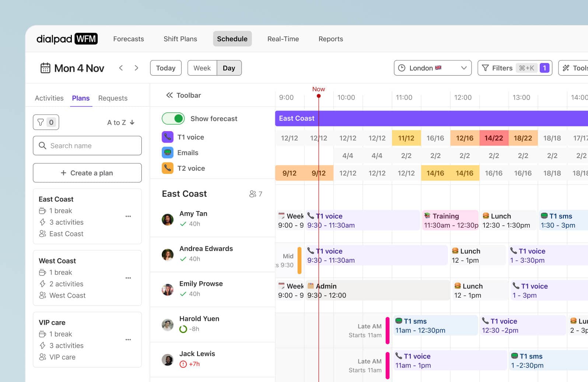
Task: Open the London timezone dropdown
Action: [x=433, y=68]
